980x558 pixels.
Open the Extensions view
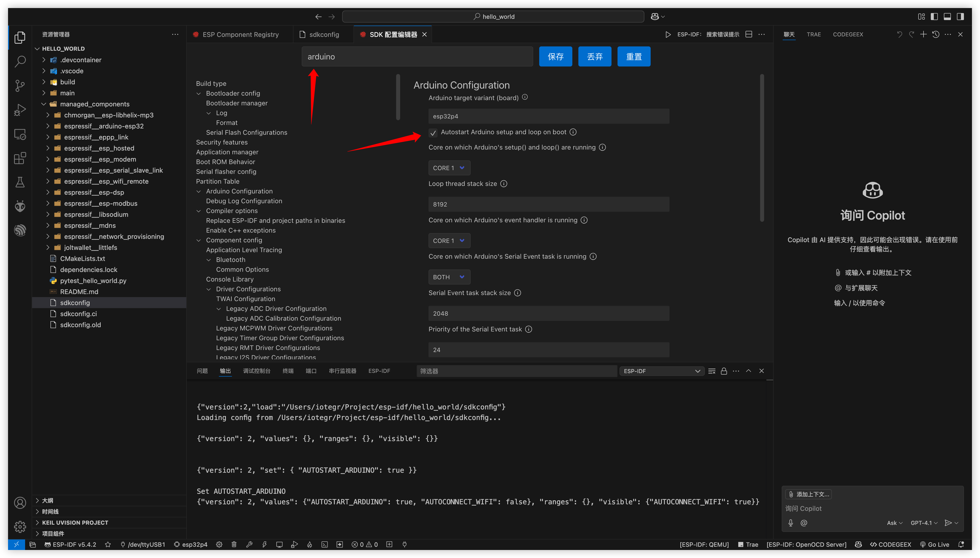click(x=20, y=158)
